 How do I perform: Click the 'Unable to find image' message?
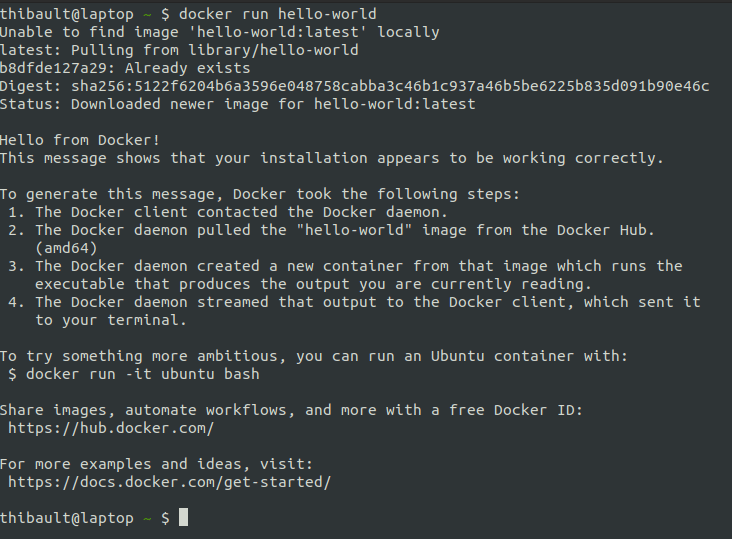click(220, 32)
